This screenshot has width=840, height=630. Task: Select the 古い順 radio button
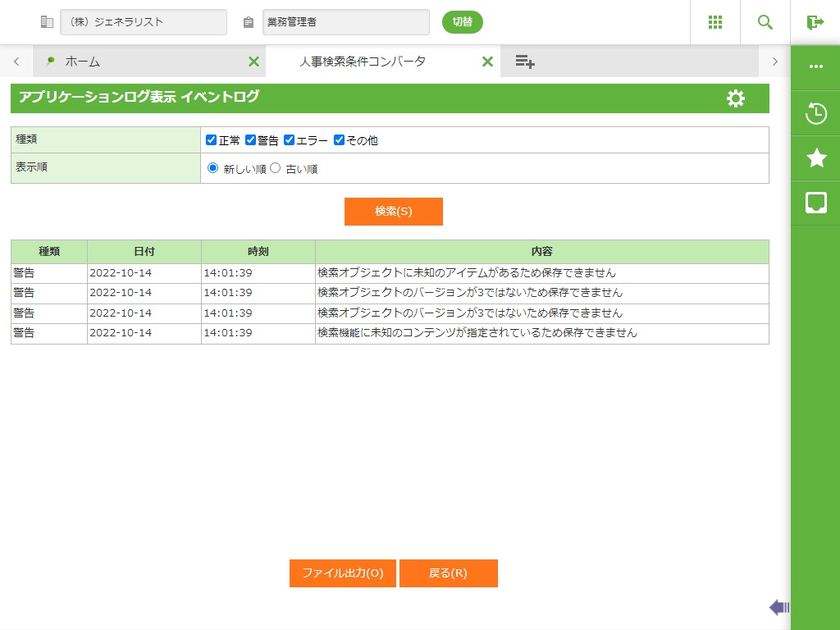point(276,168)
